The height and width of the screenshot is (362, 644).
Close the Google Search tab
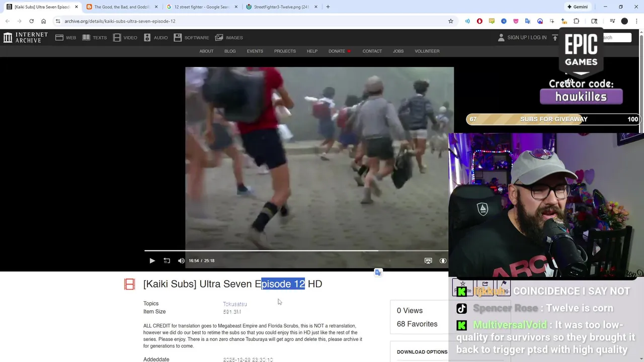[x=236, y=7]
